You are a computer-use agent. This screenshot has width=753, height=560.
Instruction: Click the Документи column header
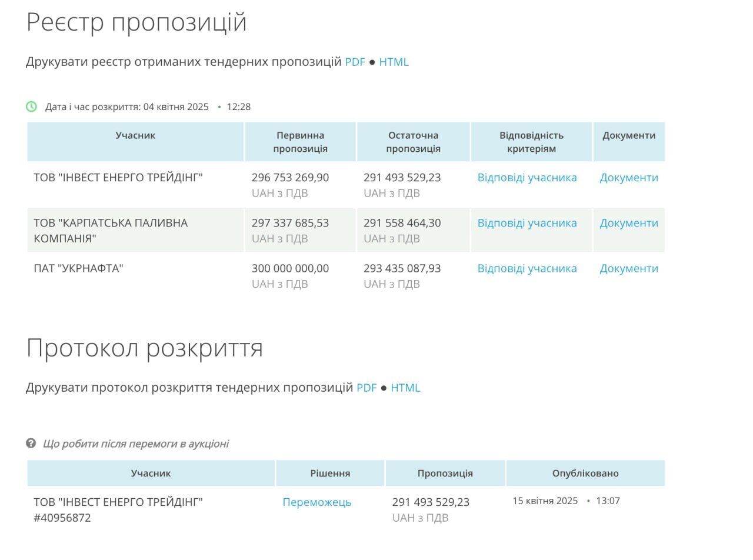(629, 142)
